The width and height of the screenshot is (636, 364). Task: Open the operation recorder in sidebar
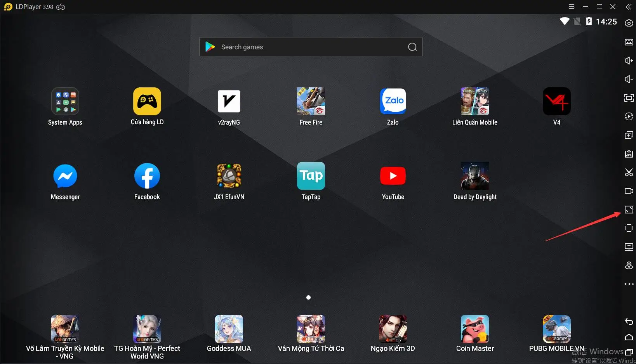tap(629, 116)
